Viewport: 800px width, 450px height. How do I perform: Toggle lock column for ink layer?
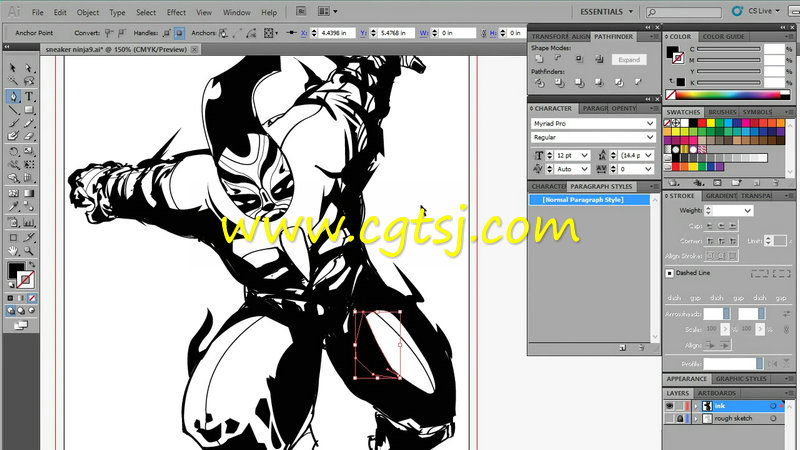pos(680,406)
